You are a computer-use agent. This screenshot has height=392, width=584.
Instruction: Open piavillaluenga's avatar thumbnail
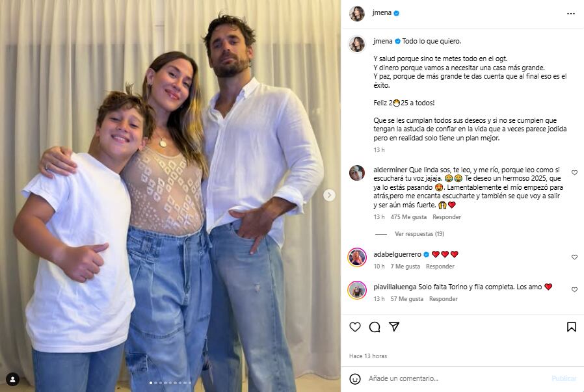click(357, 290)
